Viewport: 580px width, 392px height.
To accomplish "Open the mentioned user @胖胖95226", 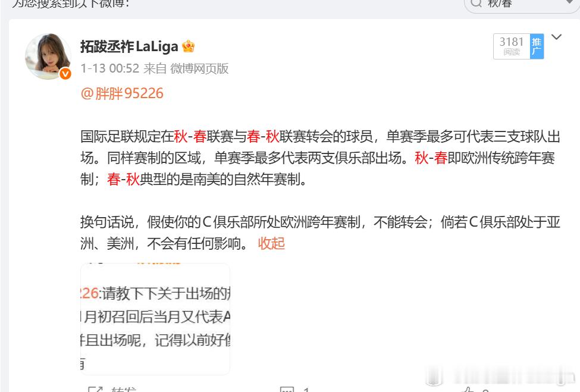I will point(122,93).
